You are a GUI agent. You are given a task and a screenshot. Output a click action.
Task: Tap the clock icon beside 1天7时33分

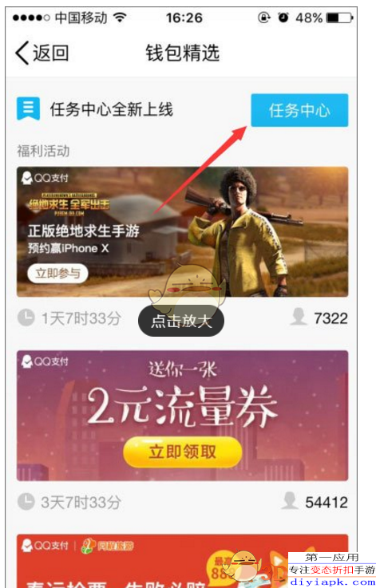pyautogui.click(x=26, y=318)
